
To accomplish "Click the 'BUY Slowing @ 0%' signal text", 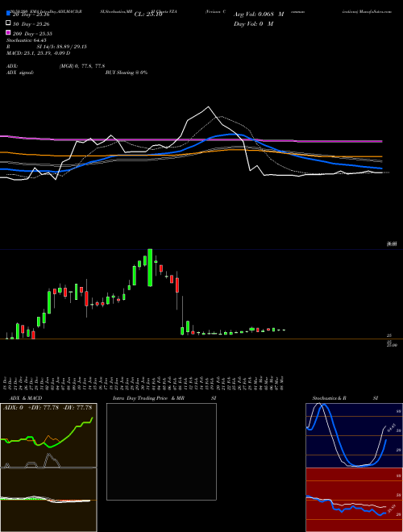I will pyautogui.click(x=127, y=73).
